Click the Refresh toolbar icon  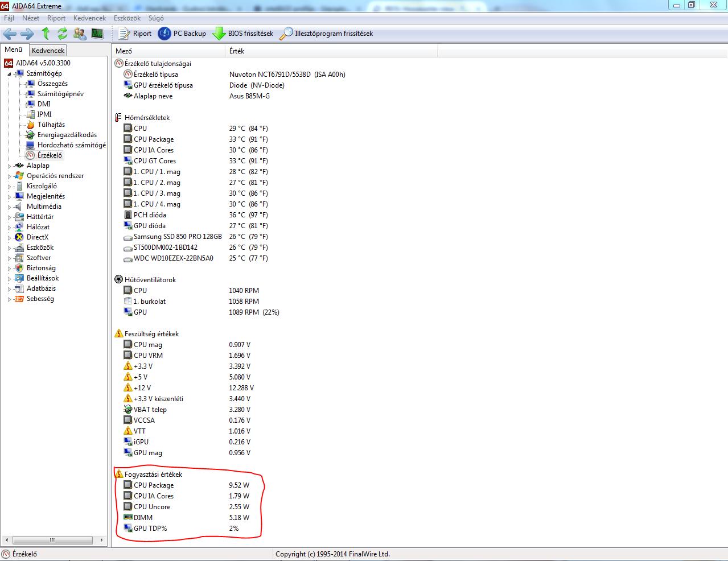(x=63, y=34)
